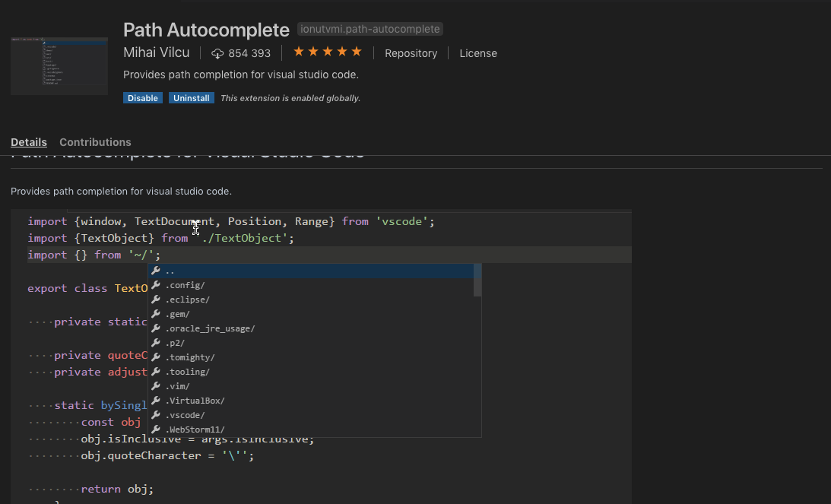Click the first rating star
The width and height of the screenshot is (831, 504).
[x=300, y=51]
